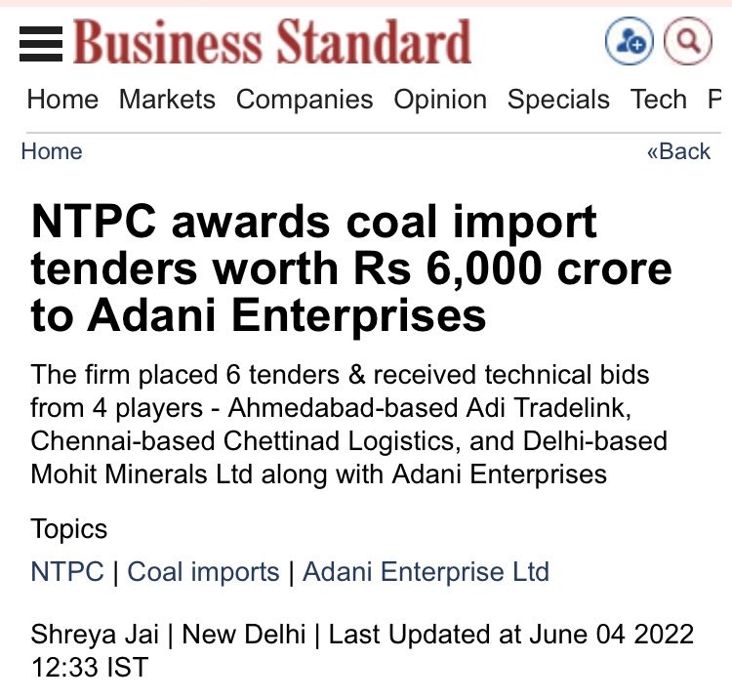Open search via magnifying glass icon
This screenshot has height=700, width=732.
pos(688,41)
